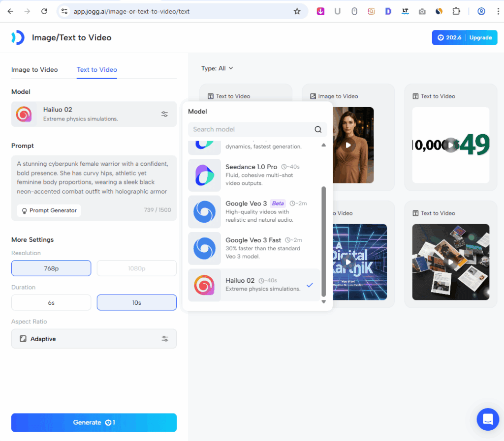Click the model list scrollbar down arrow
504x441 pixels.
click(323, 301)
